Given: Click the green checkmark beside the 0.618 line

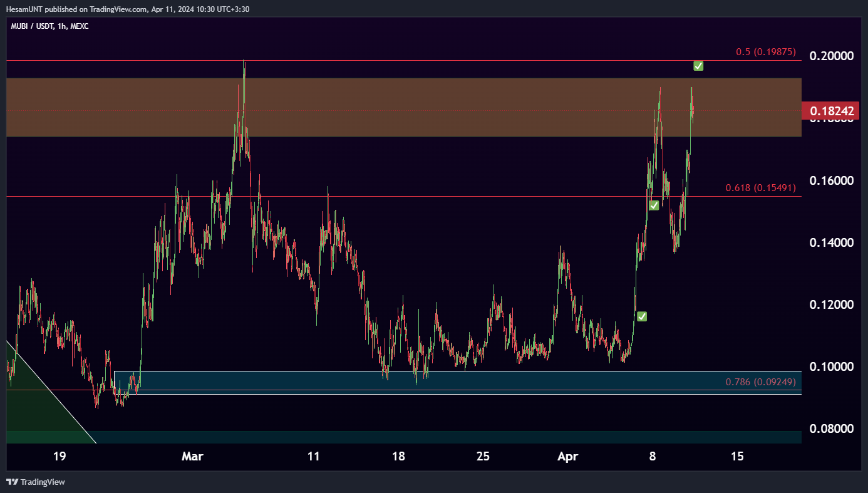Looking at the screenshot, I should click(654, 205).
